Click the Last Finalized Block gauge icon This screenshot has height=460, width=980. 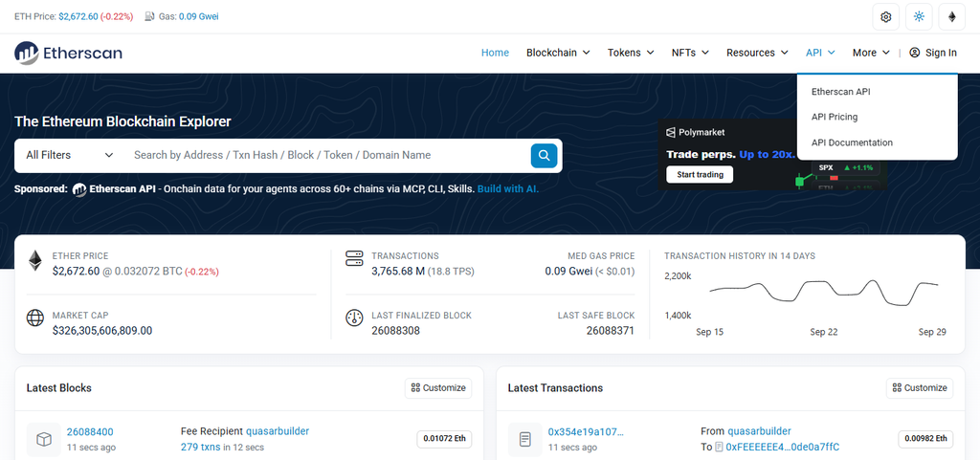tap(354, 318)
